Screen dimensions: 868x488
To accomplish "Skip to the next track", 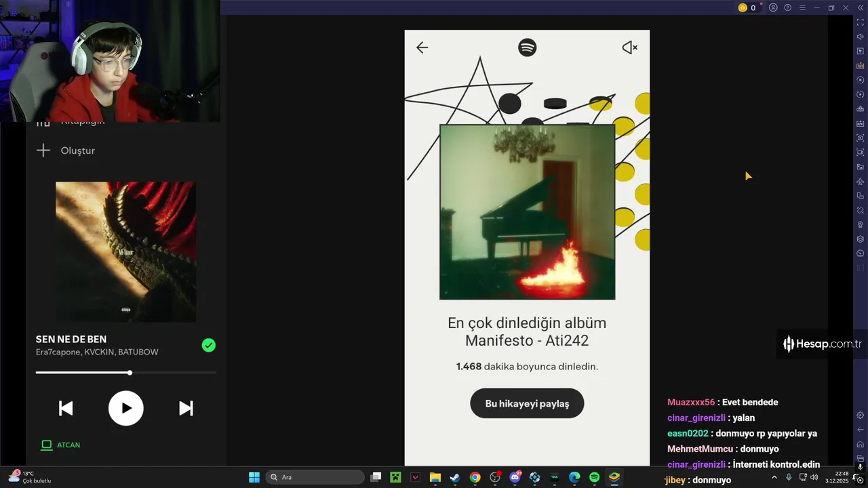I will (x=186, y=408).
